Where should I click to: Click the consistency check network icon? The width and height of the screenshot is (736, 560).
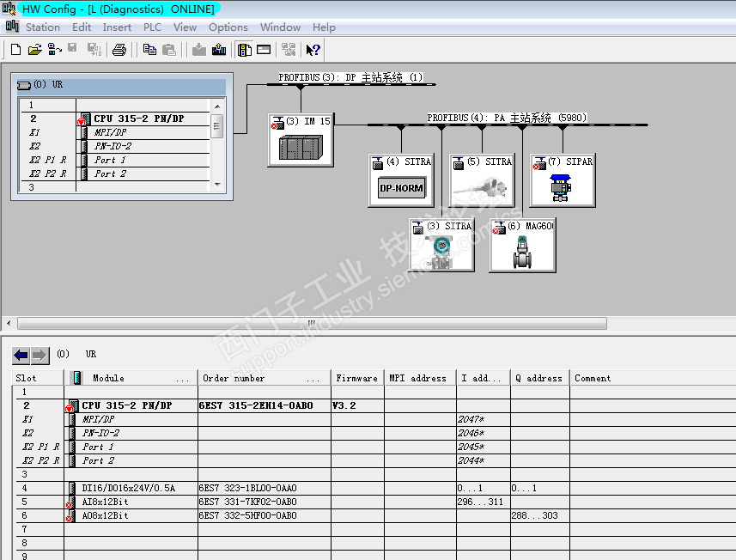289,49
